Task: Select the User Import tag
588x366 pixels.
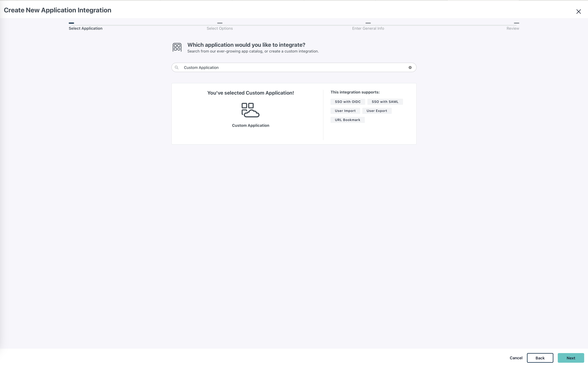Action: (x=345, y=111)
